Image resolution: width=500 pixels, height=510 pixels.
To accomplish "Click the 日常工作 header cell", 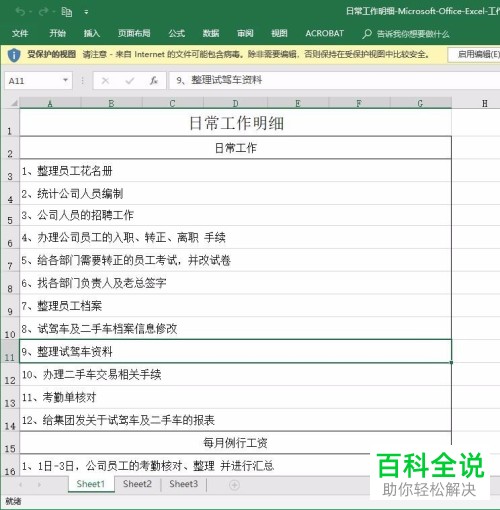I will (235, 148).
